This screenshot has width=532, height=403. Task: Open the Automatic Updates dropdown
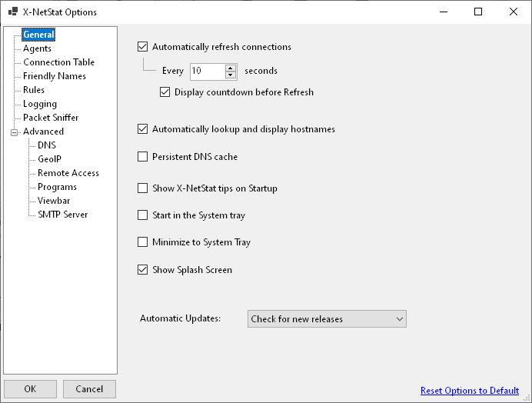327,319
